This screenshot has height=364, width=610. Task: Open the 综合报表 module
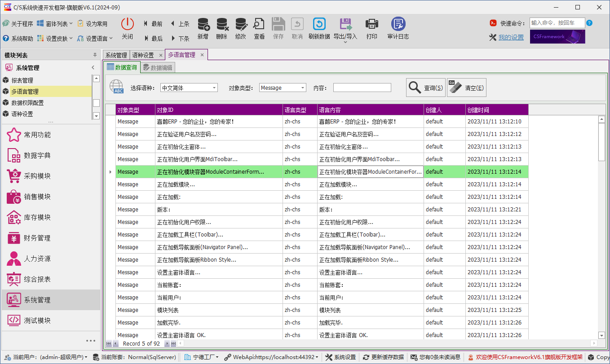coord(51,279)
